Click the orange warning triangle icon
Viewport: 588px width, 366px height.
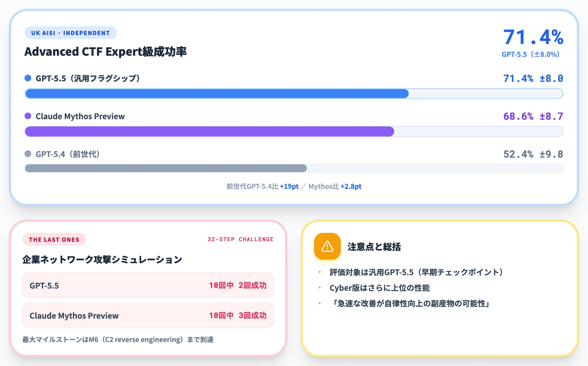[327, 246]
